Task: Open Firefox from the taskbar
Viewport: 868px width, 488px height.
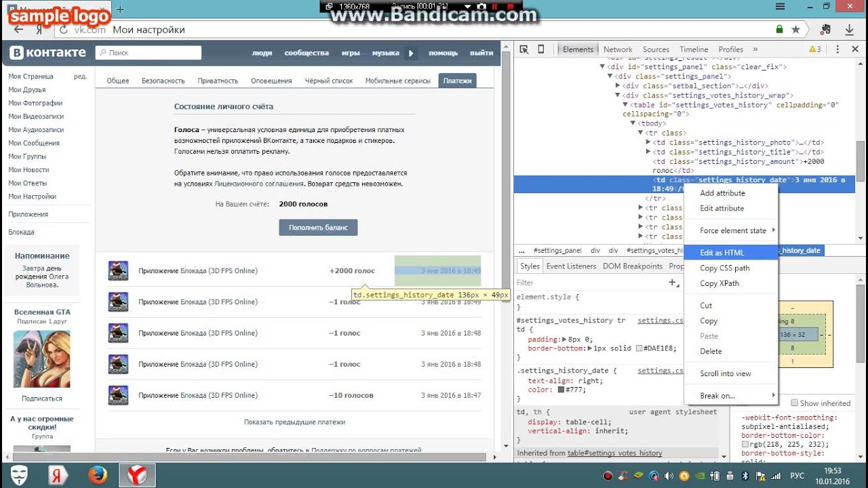Action: 98,476
